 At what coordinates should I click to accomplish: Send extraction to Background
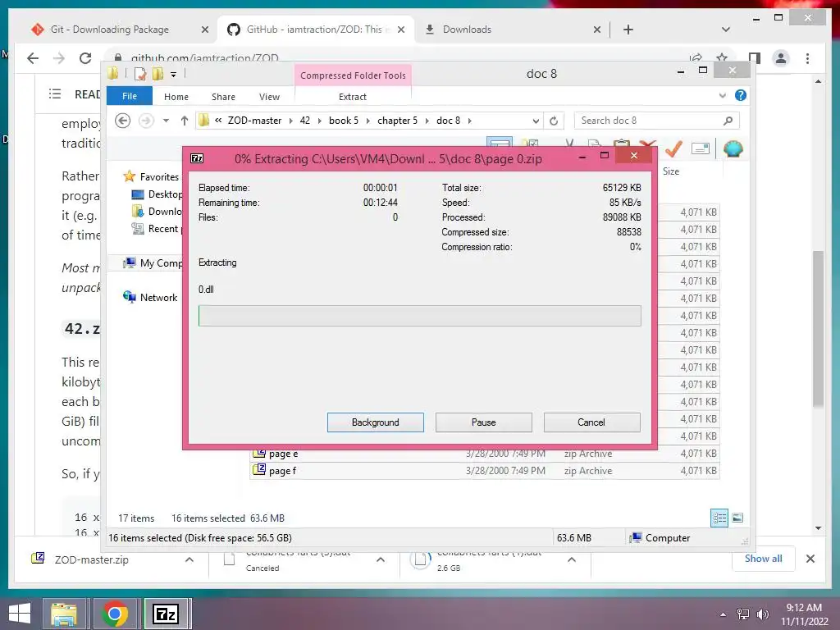[x=375, y=422]
